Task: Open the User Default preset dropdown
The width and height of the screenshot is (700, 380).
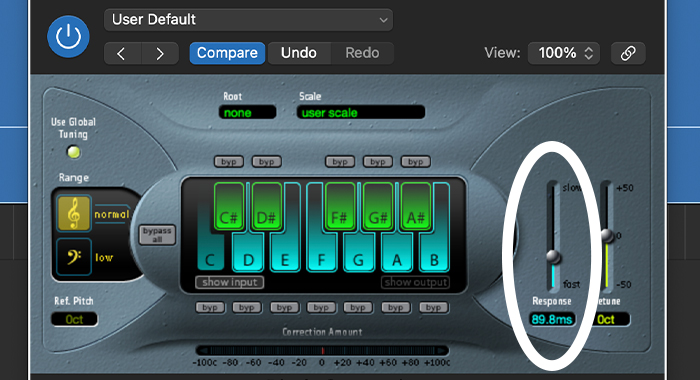Action: click(249, 20)
